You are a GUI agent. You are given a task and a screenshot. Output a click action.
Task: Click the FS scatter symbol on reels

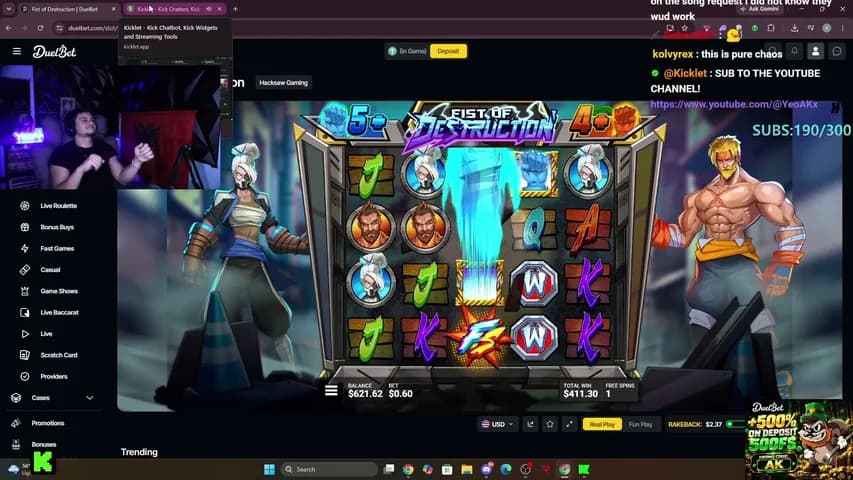(x=479, y=337)
